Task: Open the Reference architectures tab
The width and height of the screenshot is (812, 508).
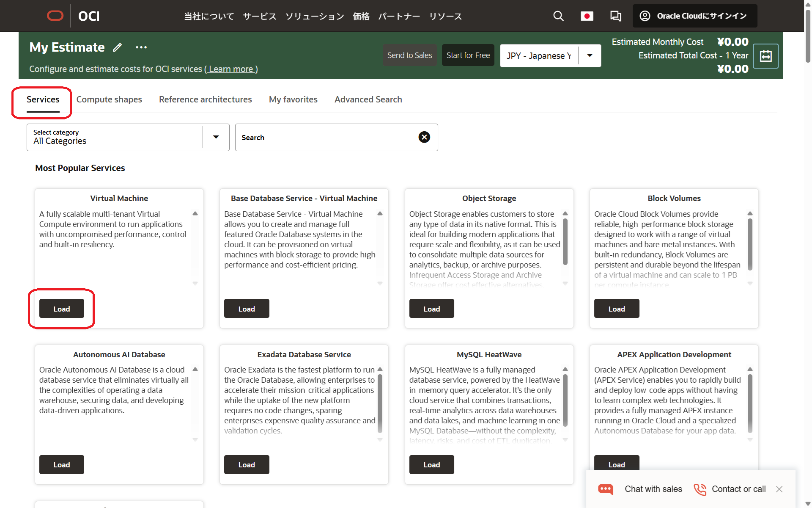Action: (205, 99)
